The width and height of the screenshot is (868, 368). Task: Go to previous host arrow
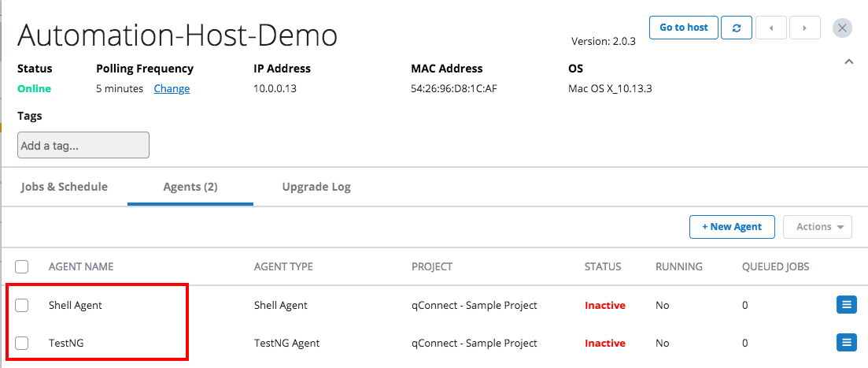771,28
